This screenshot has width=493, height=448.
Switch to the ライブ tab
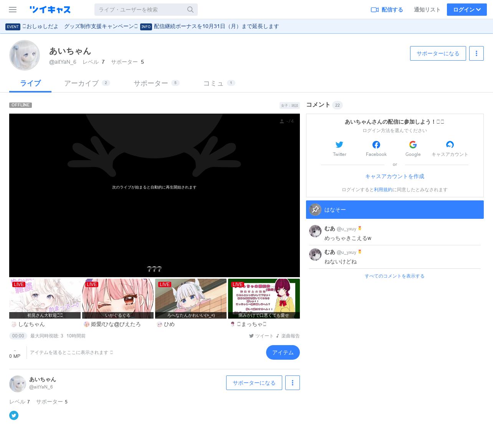coord(30,83)
